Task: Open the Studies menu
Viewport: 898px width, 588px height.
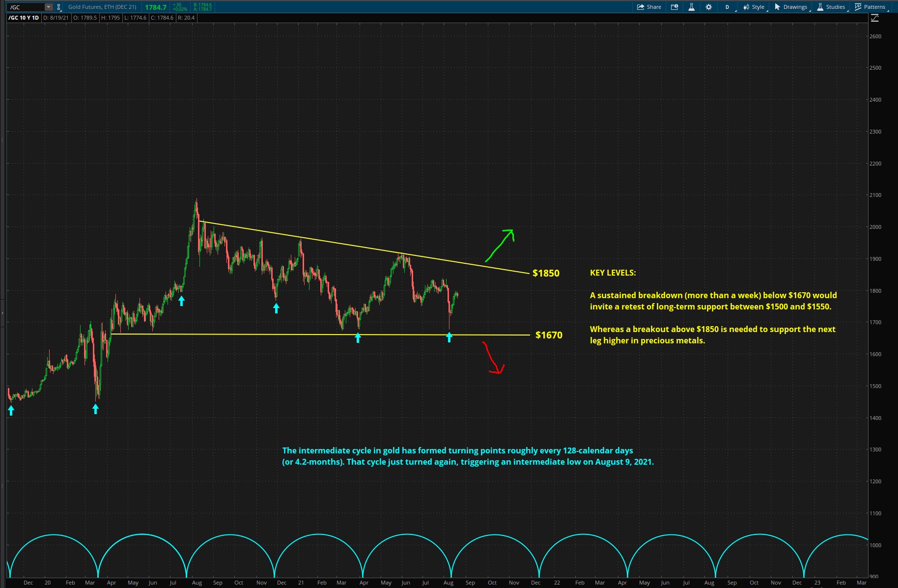Action: coord(831,7)
